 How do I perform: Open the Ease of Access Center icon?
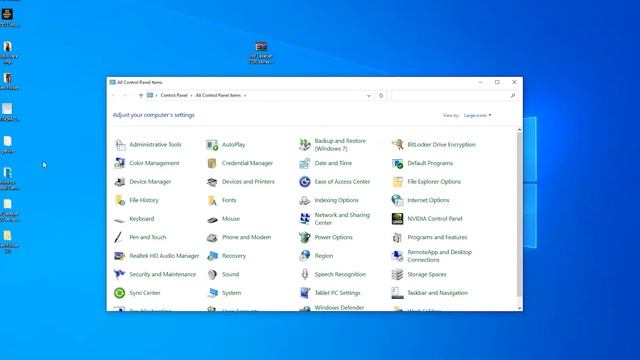305,182
